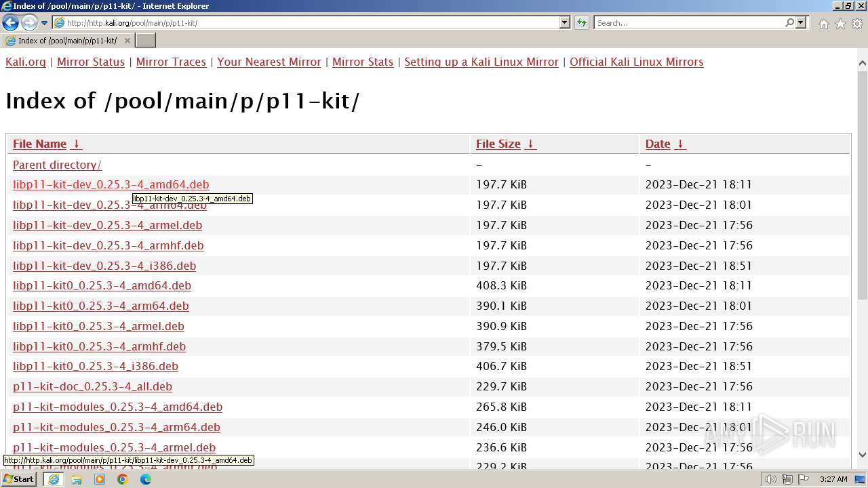Click the search magnifier icon

pyautogui.click(x=789, y=22)
